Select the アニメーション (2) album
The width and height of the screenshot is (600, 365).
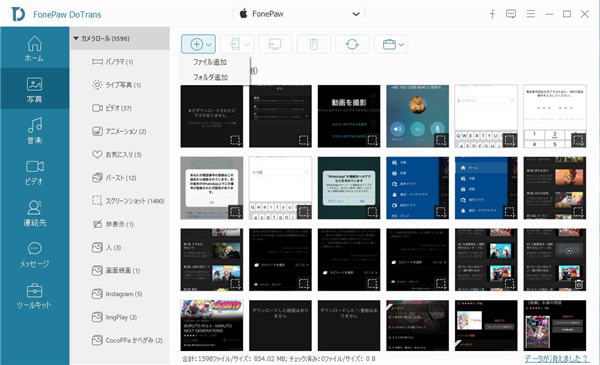(120, 131)
